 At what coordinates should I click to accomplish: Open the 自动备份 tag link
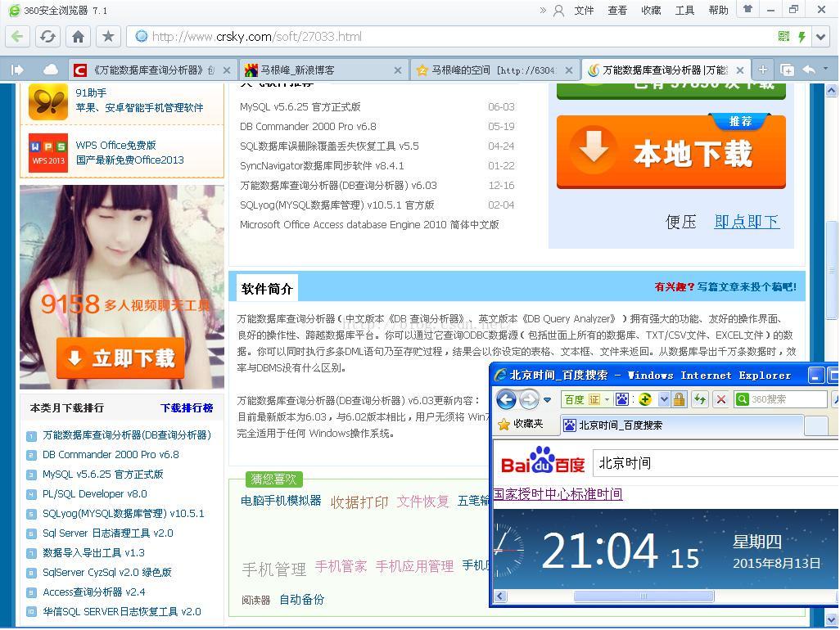point(301,600)
